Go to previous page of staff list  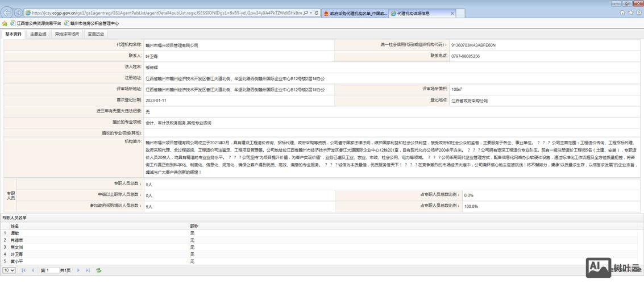[x=32, y=270]
